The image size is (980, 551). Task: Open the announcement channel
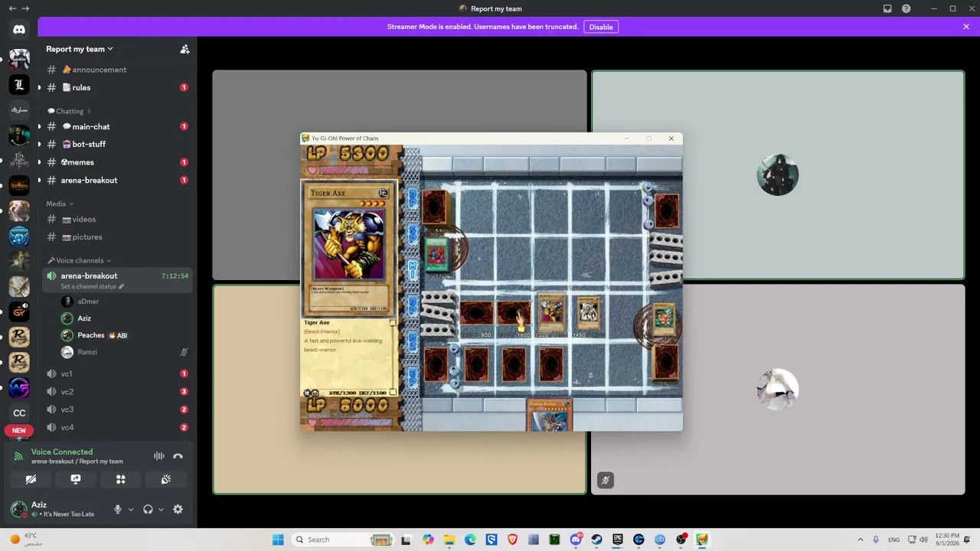[x=117, y=70]
